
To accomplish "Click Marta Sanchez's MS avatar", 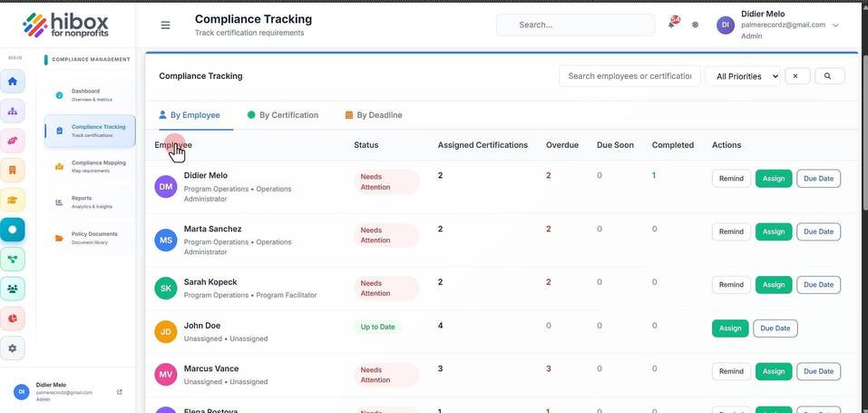I will coord(165,240).
